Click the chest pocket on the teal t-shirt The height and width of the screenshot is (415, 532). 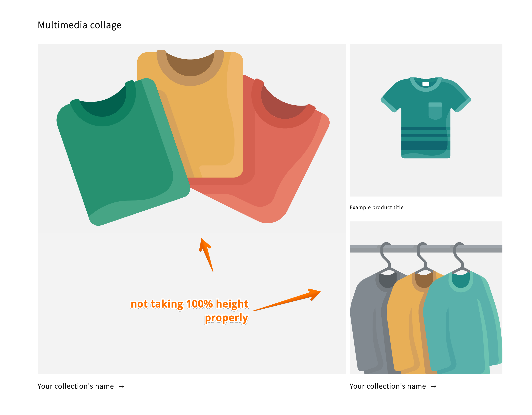pos(435,111)
